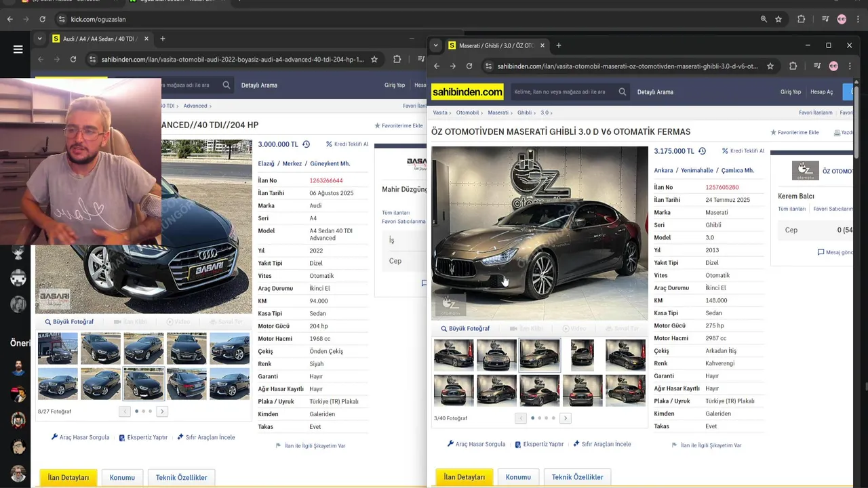Open Büyük Fotoğraf in Maserati gallery
Screen dimensions: 868x488
465,329
